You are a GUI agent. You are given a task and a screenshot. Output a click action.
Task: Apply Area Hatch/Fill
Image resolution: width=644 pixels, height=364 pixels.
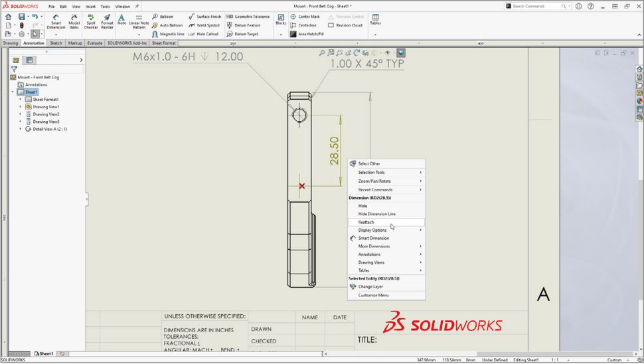[307, 34]
